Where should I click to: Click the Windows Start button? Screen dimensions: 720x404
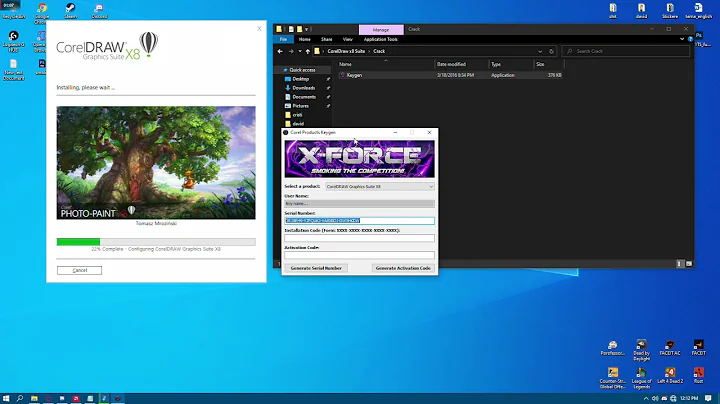point(6,398)
